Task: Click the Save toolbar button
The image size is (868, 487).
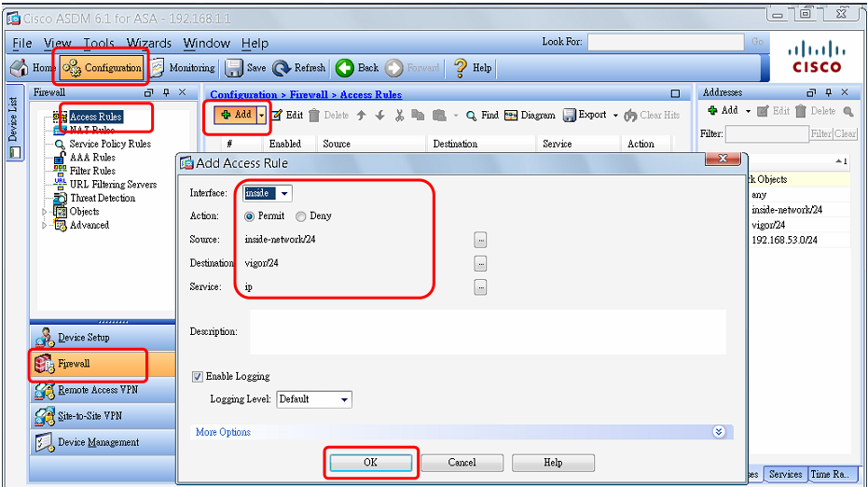Action: pyautogui.click(x=246, y=68)
